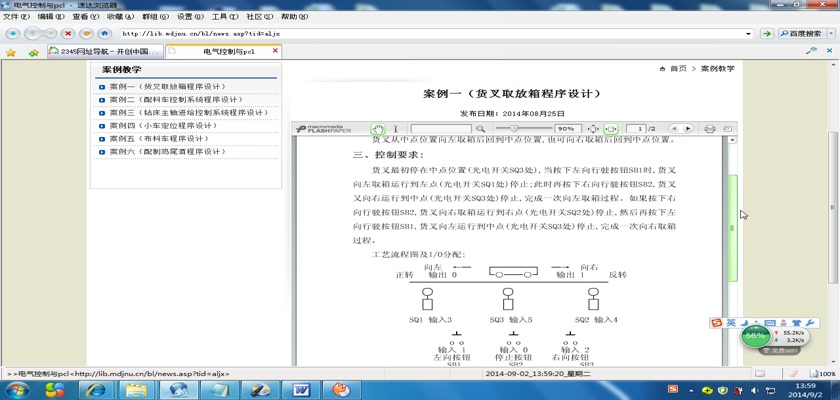Screen dimensions: 840x400
Task: Open Microsoft Word from the taskbar
Action: point(301,389)
